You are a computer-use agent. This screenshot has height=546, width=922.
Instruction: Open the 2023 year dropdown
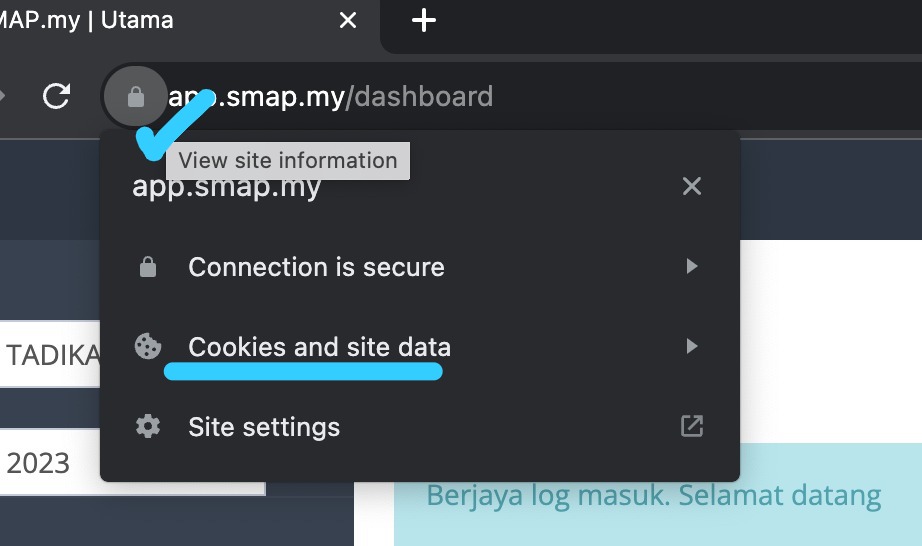(132, 462)
